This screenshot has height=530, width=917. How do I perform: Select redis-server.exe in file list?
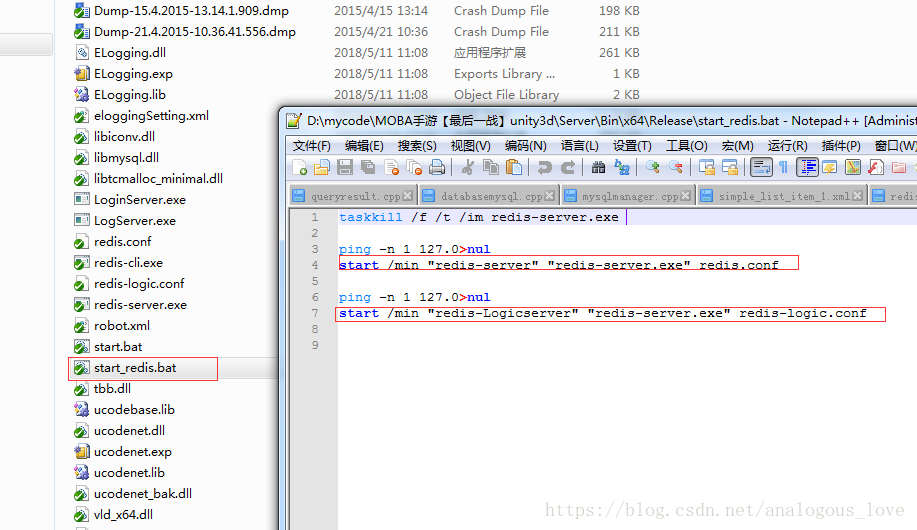coord(140,305)
